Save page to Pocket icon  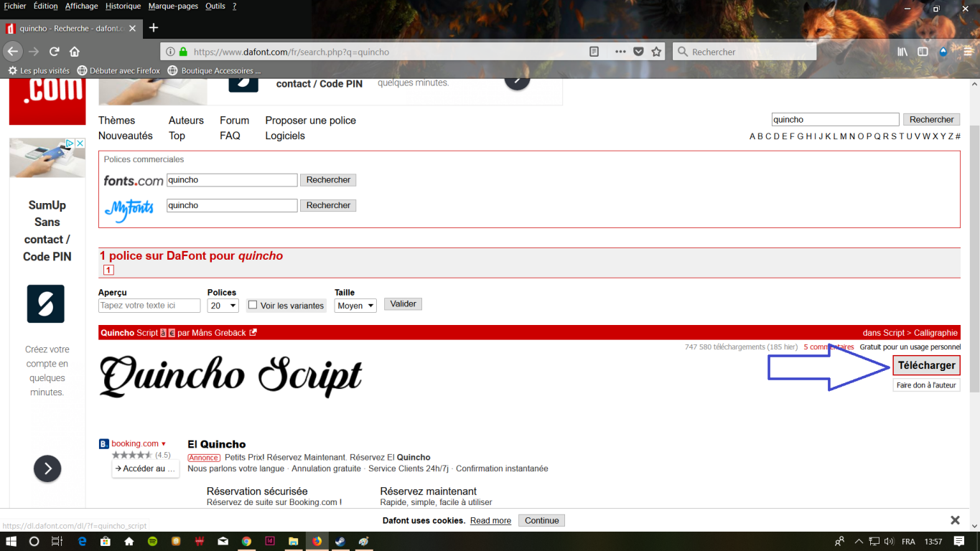pyautogui.click(x=639, y=52)
